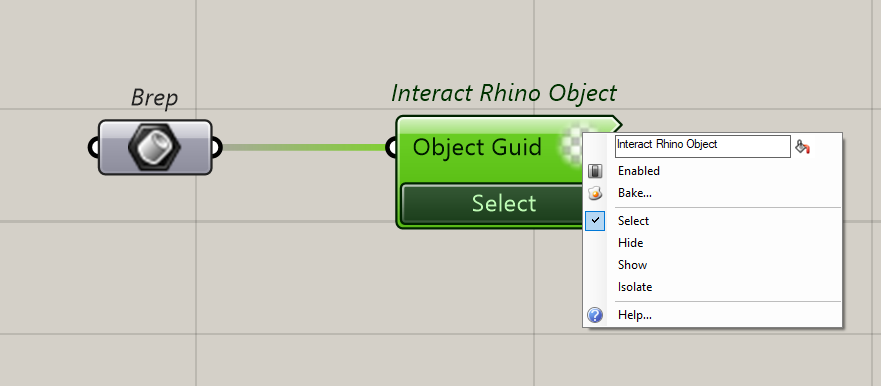Click the Object Guid parameter label
This screenshot has height=386, width=881.
click(x=477, y=148)
